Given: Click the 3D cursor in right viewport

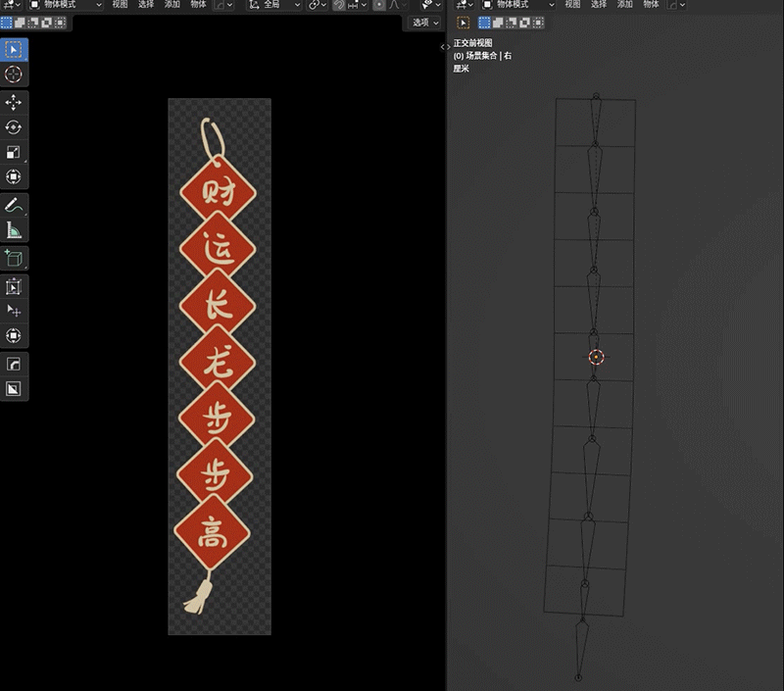Looking at the screenshot, I should tap(596, 357).
